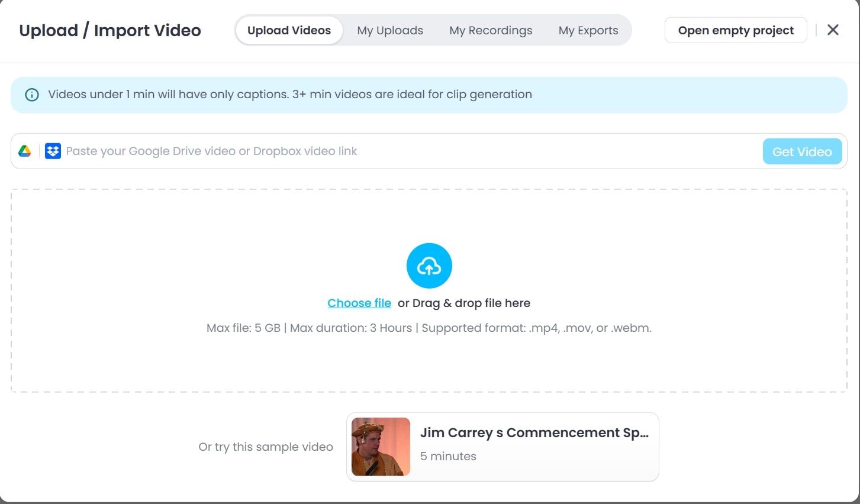The image size is (860, 504).
Task: Click the Upload / Import Video heading
Action: tap(110, 30)
